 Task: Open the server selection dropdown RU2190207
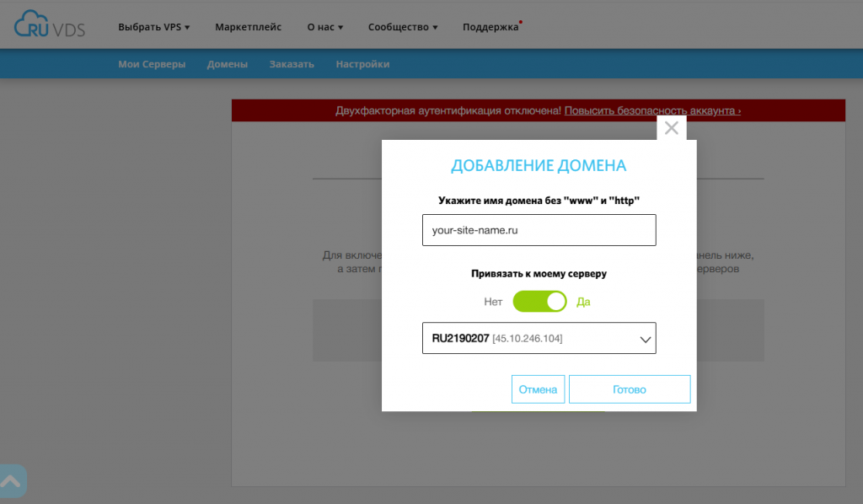click(539, 338)
